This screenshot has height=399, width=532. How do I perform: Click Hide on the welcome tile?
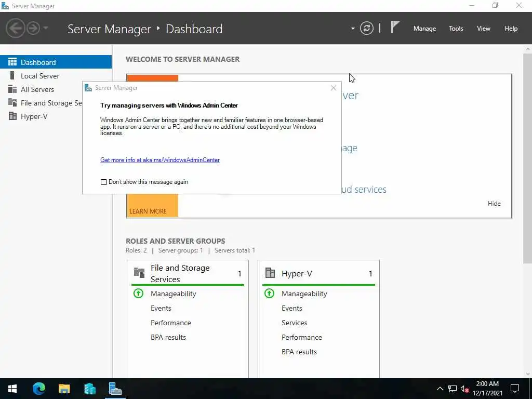click(494, 204)
